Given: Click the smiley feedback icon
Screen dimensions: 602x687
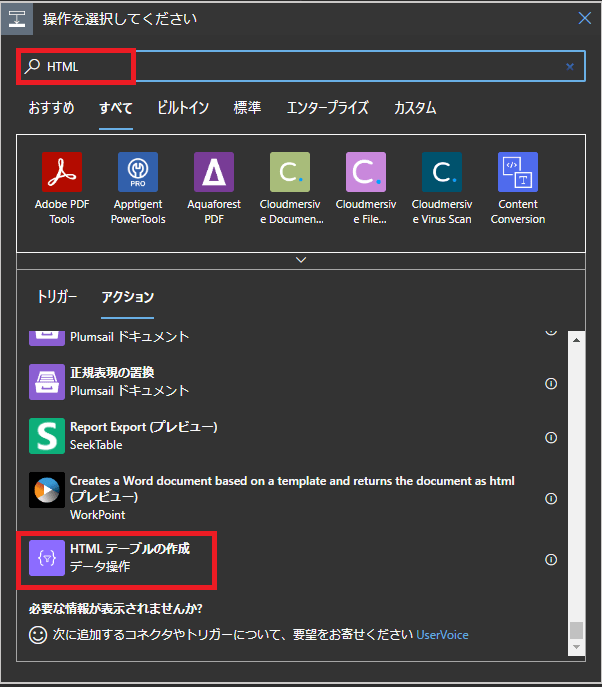Looking at the screenshot, I should [x=38, y=635].
